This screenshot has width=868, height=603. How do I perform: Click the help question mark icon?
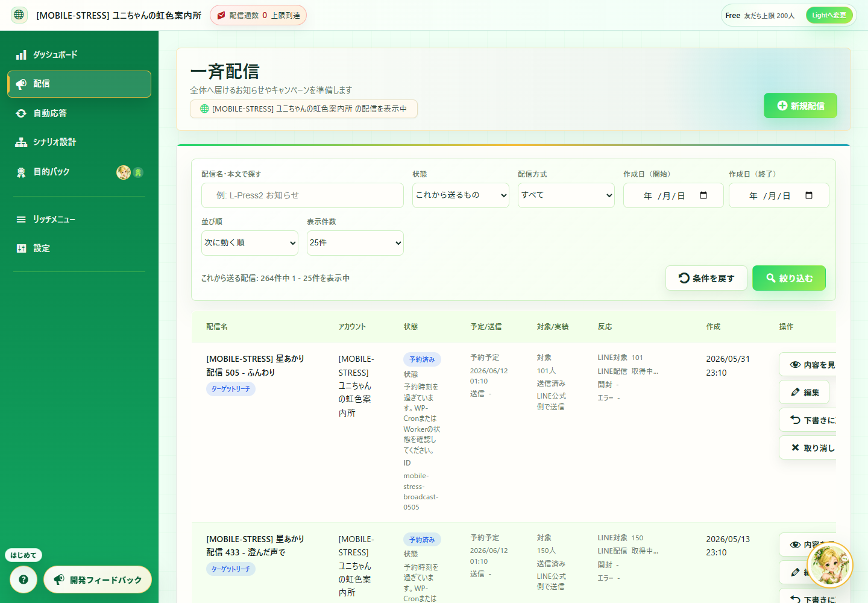(24, 579)
